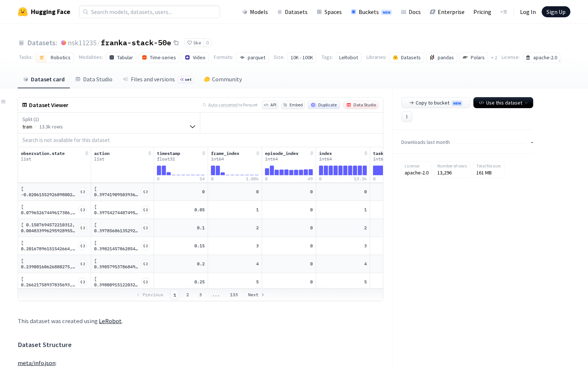Expand the navigation overflow menu icon
Image resolution: width=588 pixels, height=368 pixels.
pyautogui.click(x=504, y=12)
